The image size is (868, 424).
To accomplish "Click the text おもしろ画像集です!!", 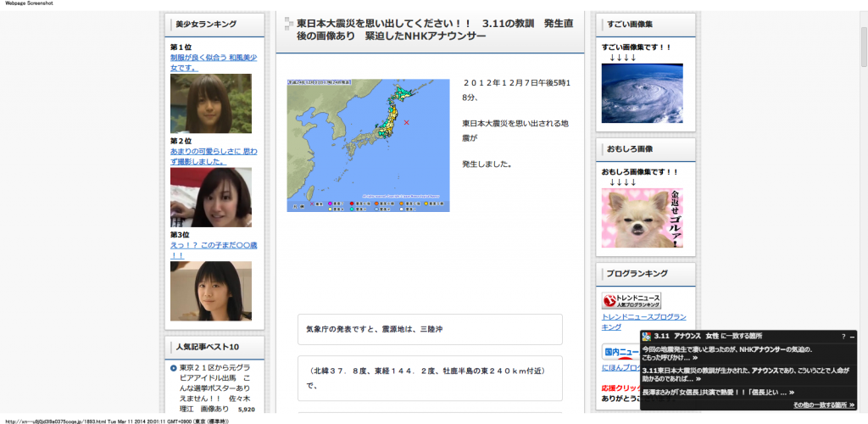I will pos(639,172).
